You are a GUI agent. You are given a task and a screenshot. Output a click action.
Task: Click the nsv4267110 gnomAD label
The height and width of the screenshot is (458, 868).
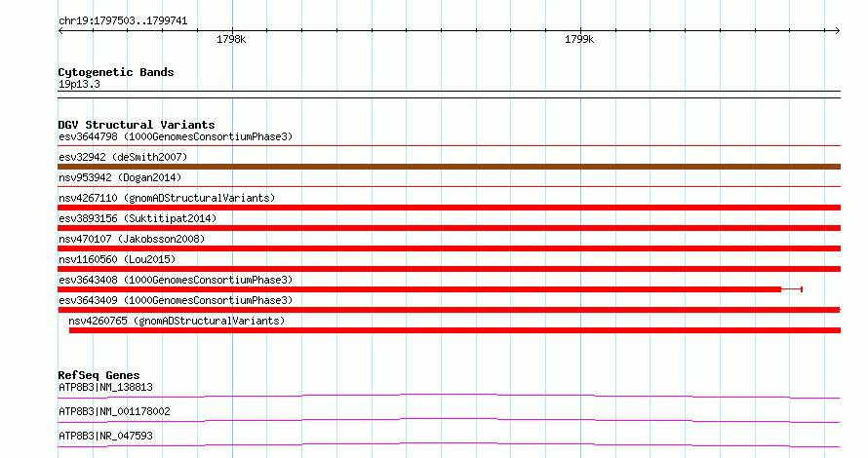(x=167, y=198)
